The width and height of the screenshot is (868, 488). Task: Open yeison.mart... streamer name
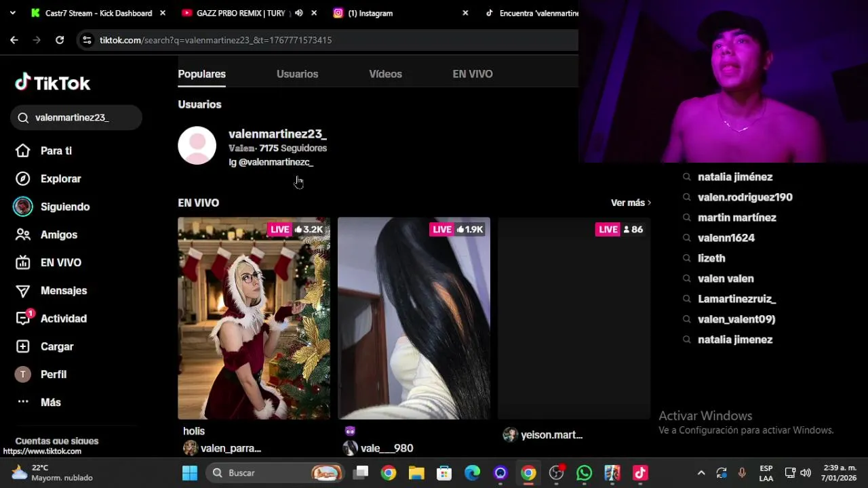click(551, 435)
